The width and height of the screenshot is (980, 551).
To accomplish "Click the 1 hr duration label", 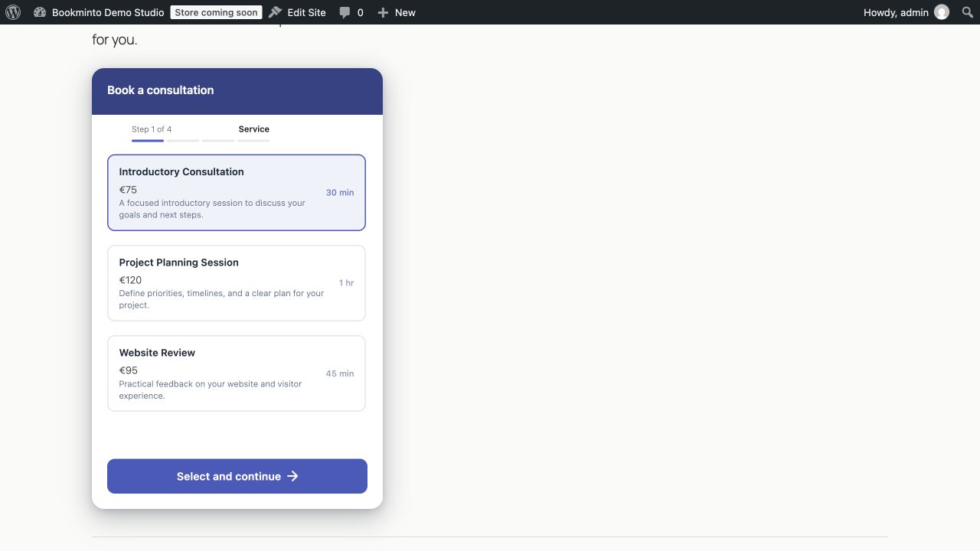I will [x=347, y=283].
